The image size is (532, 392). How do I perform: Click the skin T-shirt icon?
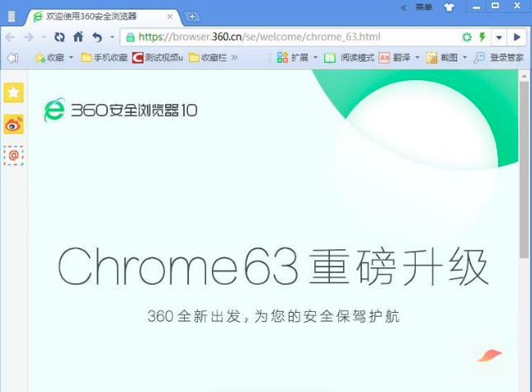pos(449,7)
